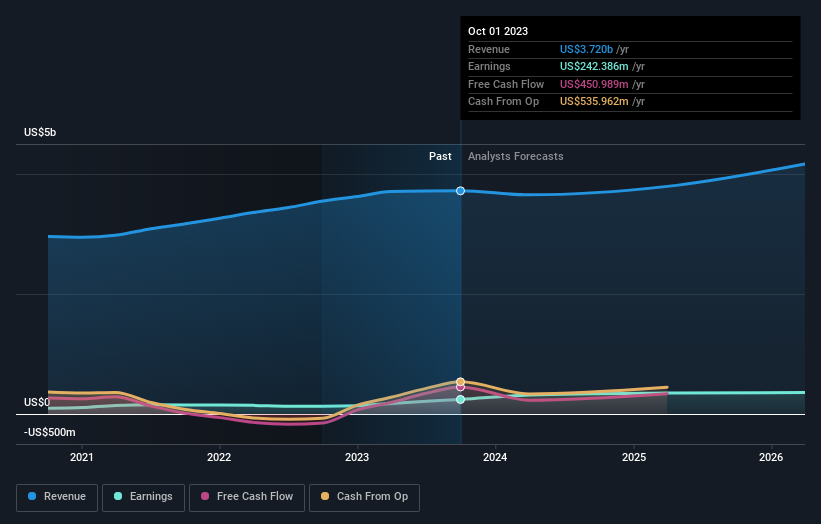Toggle the Revenue legend button
This screenshot has width=821, height=524.
pyautogui.click(x=57, y=497)
